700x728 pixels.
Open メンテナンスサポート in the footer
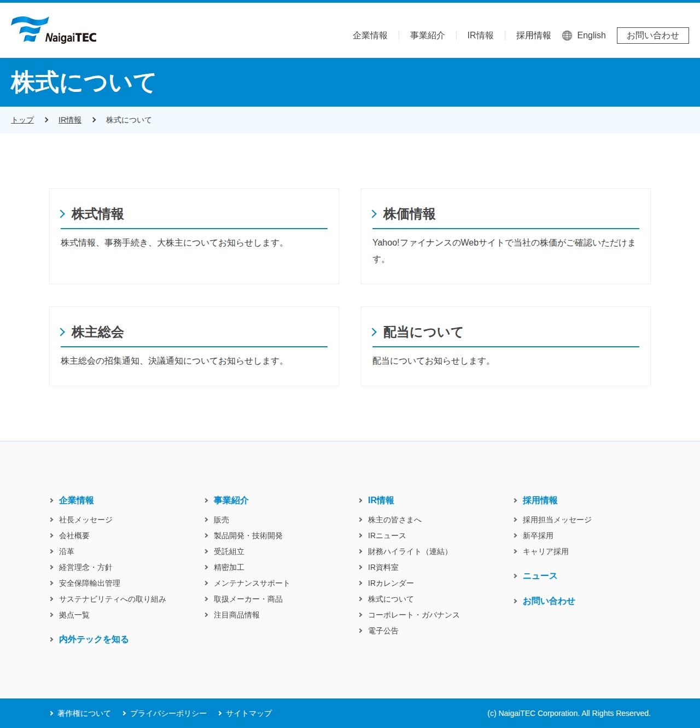click(x=252, y=583)
